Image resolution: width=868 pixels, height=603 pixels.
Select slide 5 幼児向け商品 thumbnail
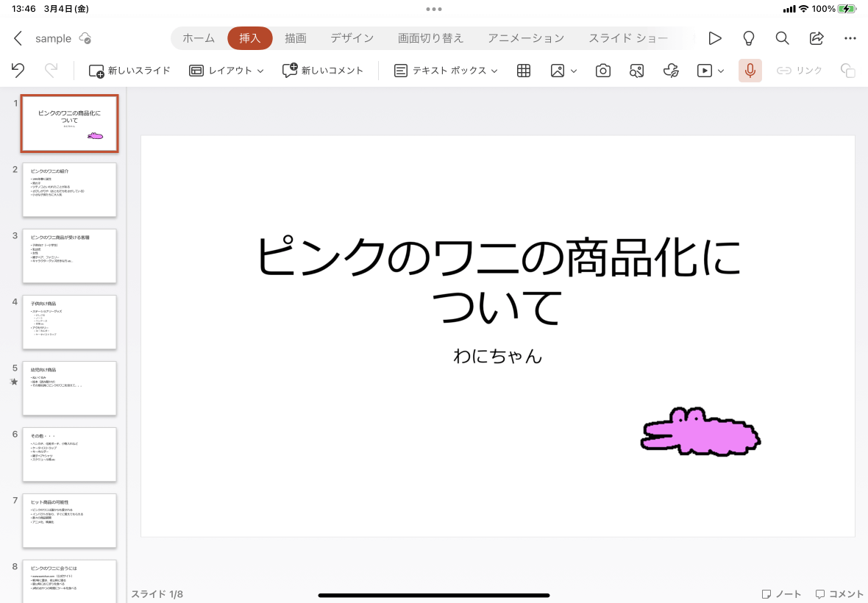70,388
